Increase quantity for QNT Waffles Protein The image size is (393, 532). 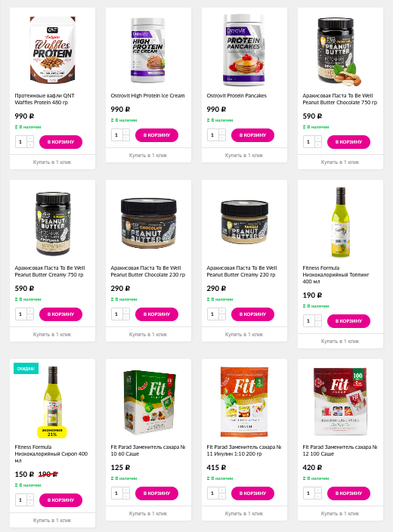point(30,138)
